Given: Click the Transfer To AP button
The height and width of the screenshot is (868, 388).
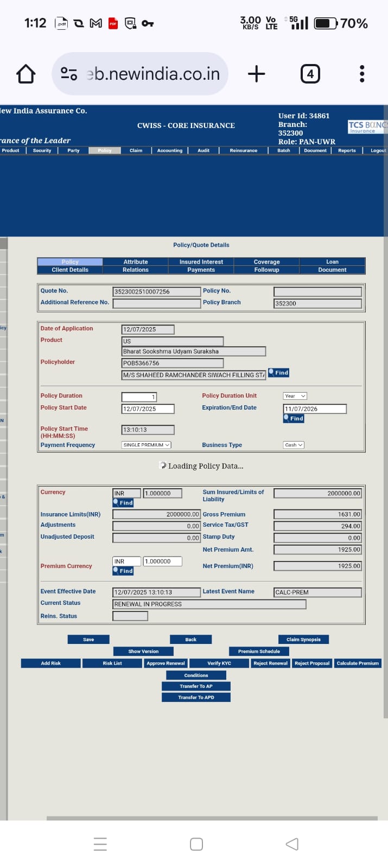Looking at the screenshot, I should (x=196, y=686).
